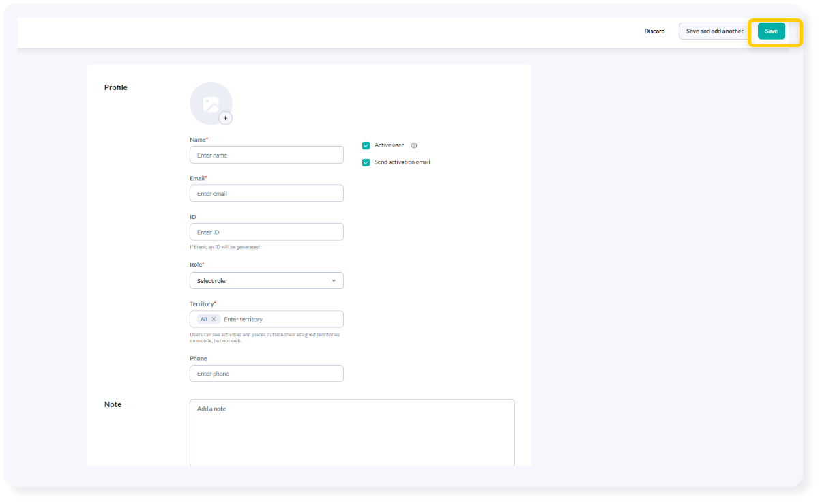
Task: Click the Enter phone field
Action: pos(266,373)
